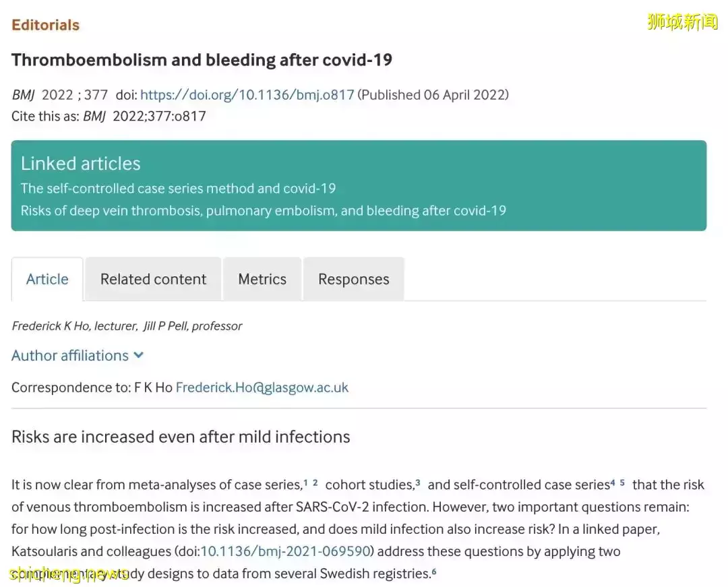Viewport: 728px width, 587px height.
Task: Open the Article tab
Action: [x=47, y=279]
